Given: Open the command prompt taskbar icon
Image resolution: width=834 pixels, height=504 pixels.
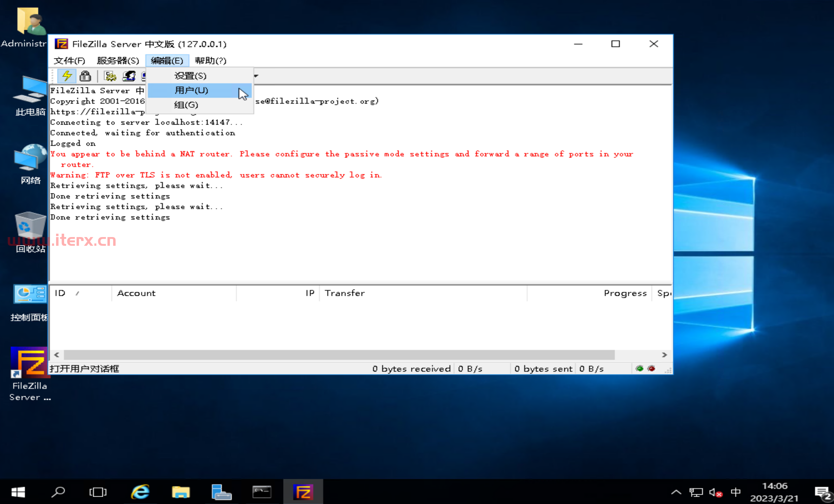Looking at the screenshot, I should click(x=262, y=492).
